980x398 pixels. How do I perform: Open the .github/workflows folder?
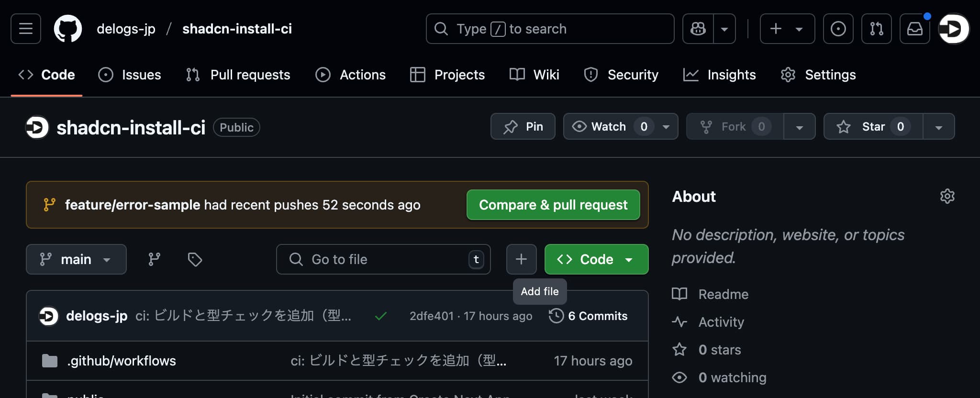pos(122,361)
